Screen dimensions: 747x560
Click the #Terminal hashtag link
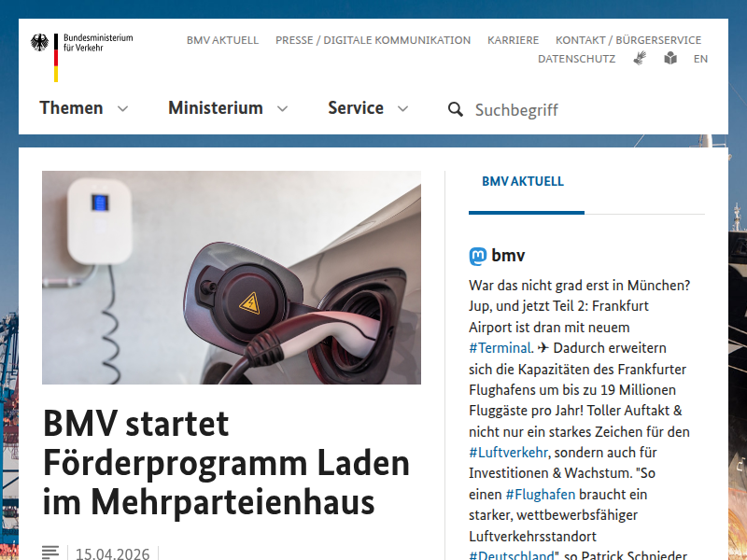(500, 348)
